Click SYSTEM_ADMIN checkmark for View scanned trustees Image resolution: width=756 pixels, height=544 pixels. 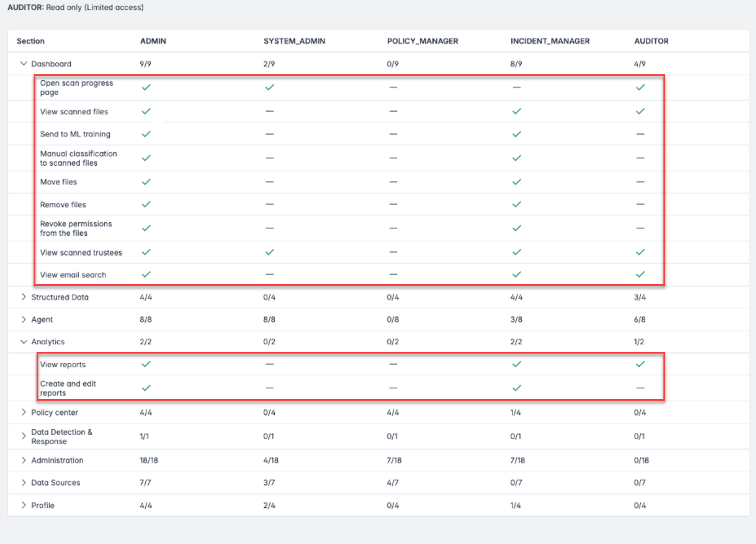tap(269, 252)
